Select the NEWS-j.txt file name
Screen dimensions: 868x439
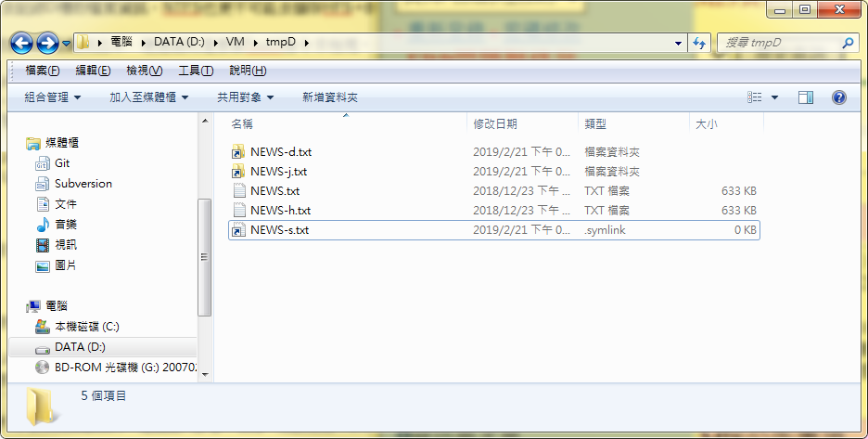[x=278, y=172]
